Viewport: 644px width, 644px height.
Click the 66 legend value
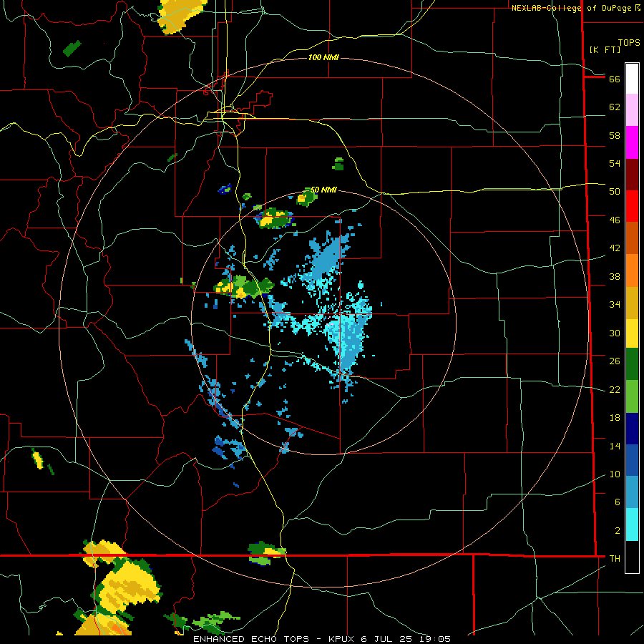tap(615, 79)
